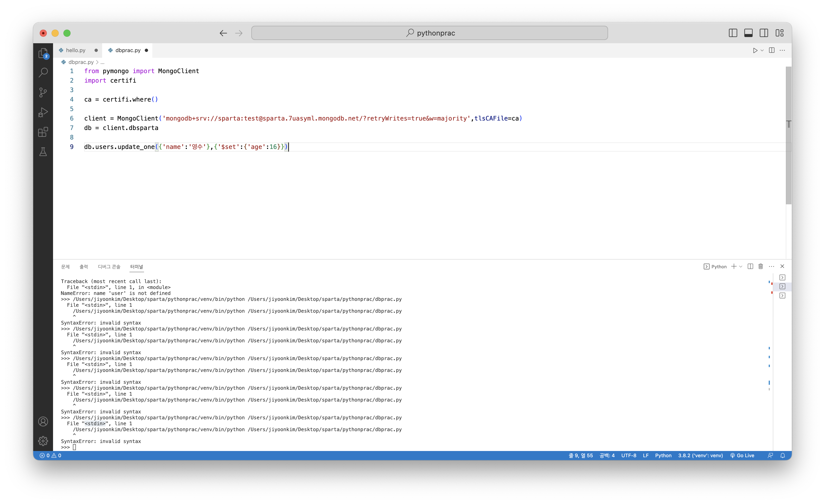Toggle the primary side bar layout button
Screen dimensions: 825x504
click(733, 33)
